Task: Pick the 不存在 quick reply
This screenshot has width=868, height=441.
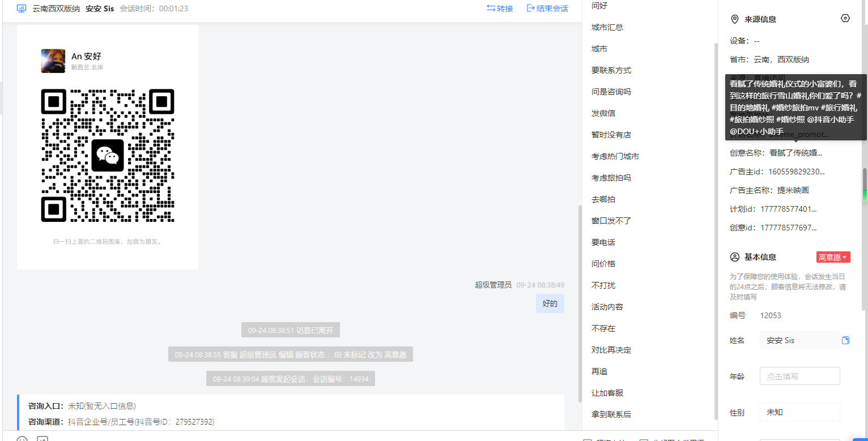Action: click(x=603, y=328)
